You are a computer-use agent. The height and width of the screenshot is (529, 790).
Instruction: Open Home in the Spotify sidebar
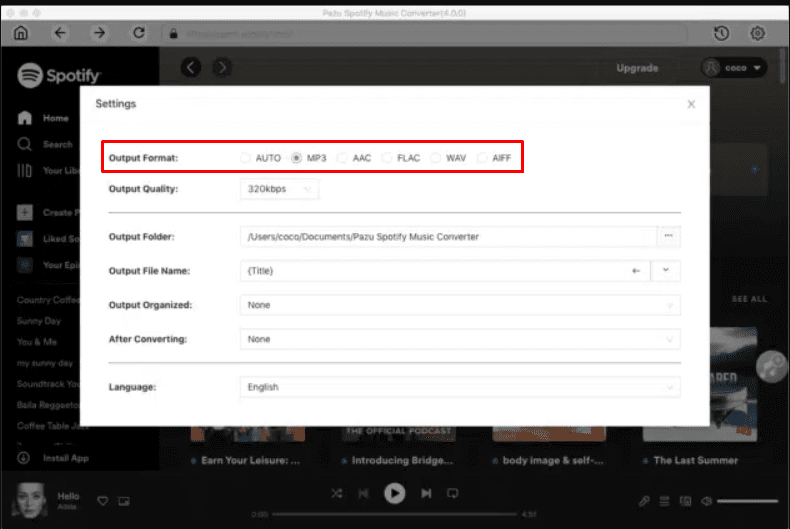[43, 118]
